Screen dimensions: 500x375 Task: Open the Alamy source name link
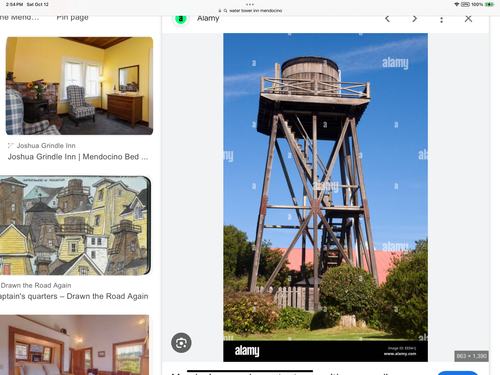coord(208,18)
